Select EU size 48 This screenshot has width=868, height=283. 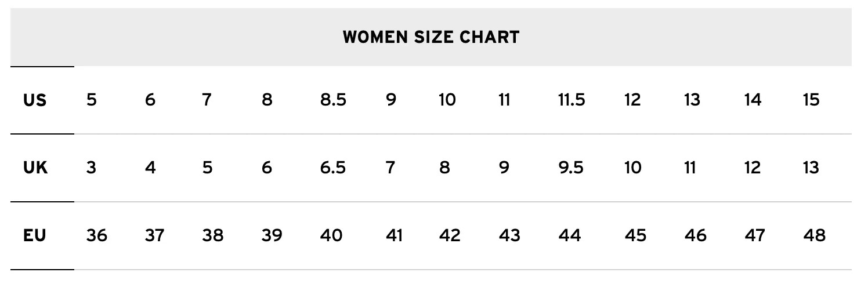click(814, 235)
